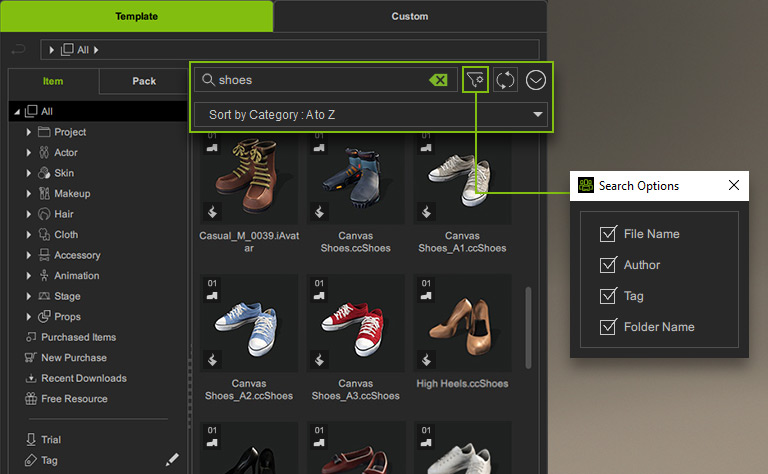Click the Animation category icon
Image resolution: width=768 pixels, height=474 pixels.
(44, 275)
